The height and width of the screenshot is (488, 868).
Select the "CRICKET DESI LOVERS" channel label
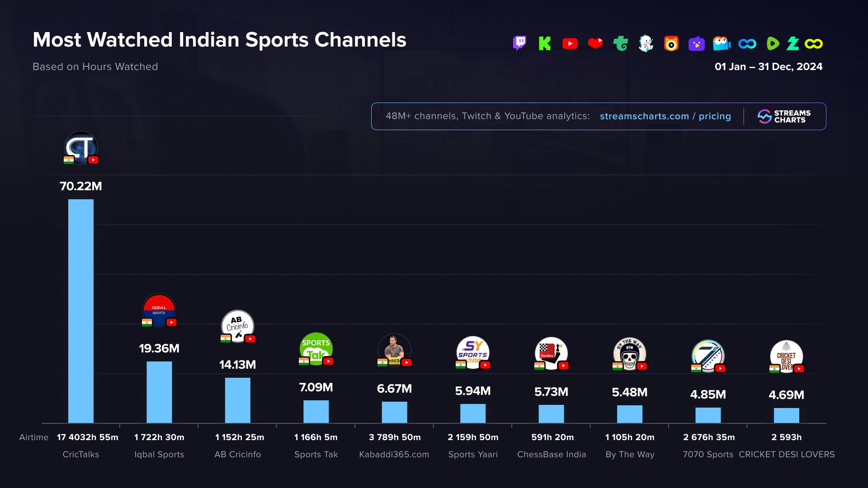[x=787, y=455]
